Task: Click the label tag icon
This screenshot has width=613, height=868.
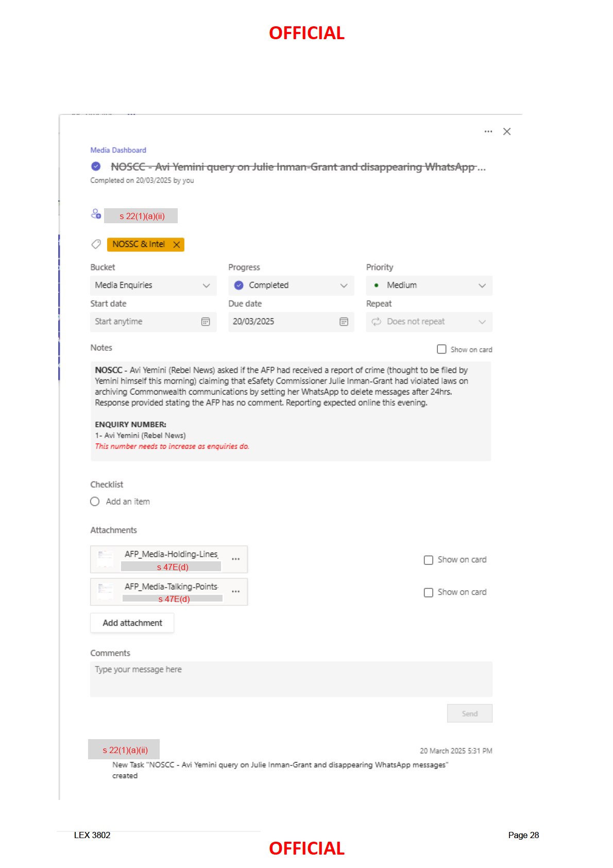Action: coord(96,244)
